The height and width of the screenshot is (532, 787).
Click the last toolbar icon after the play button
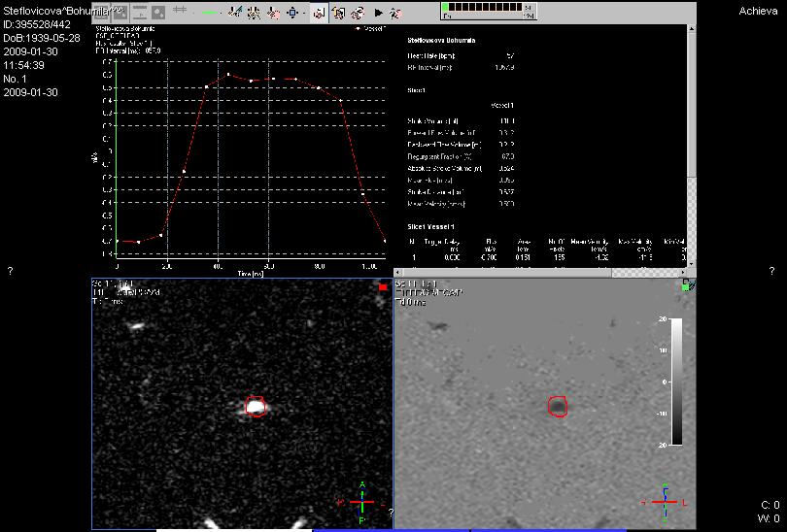click(x=396, y=13)
